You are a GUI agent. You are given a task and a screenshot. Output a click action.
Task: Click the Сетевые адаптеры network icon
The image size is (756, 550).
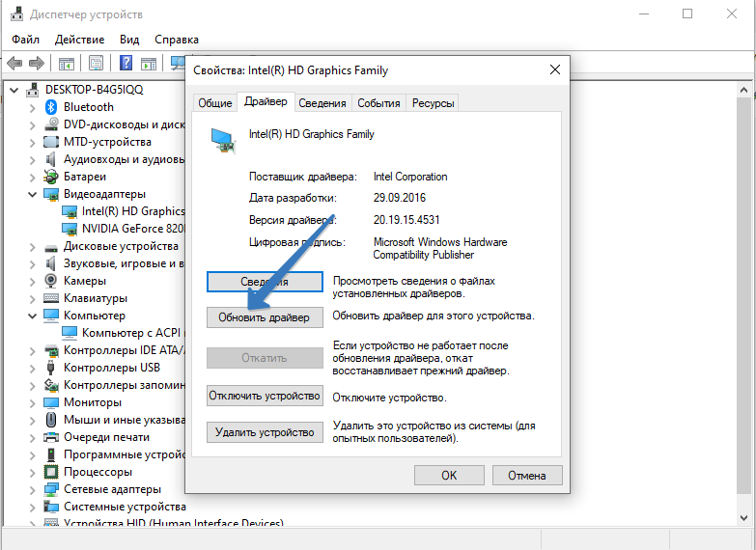51,489
